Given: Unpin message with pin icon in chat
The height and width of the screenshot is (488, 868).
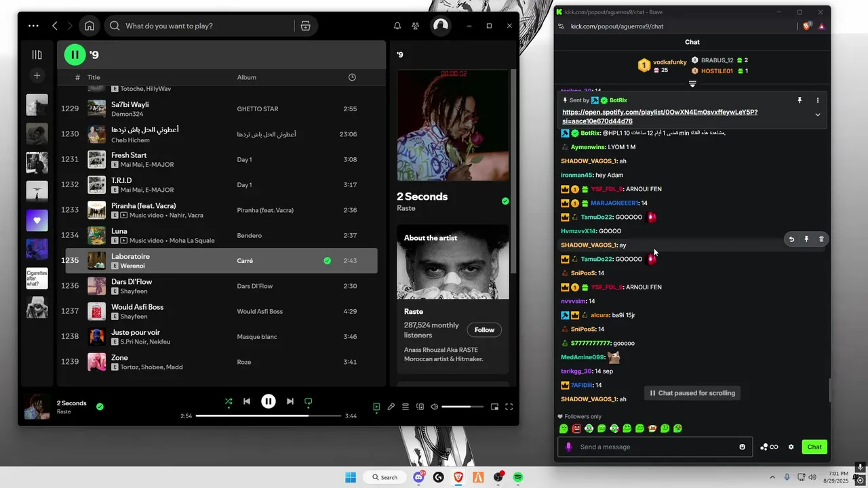Looking at the screenshot, I should [x=800, y=100].
